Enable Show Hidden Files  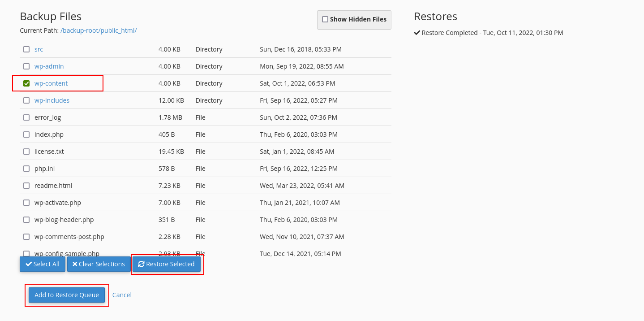(x=325, y=19)
